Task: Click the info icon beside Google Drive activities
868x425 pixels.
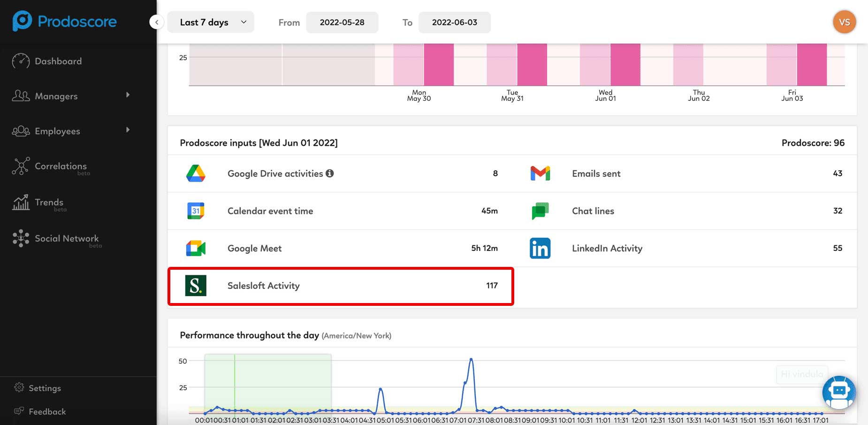Action: [x=330, y=173]
